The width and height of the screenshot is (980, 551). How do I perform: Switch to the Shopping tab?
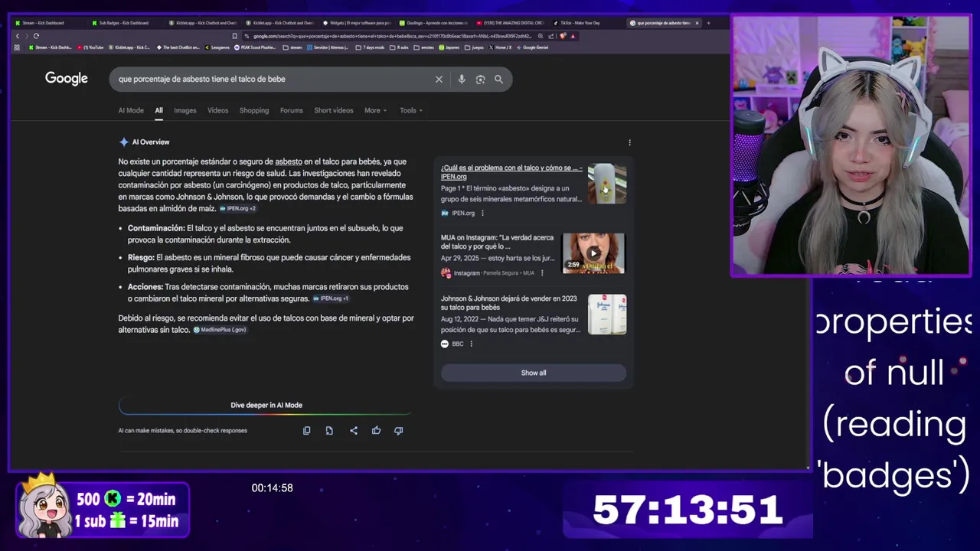click(x=254, y=110)
